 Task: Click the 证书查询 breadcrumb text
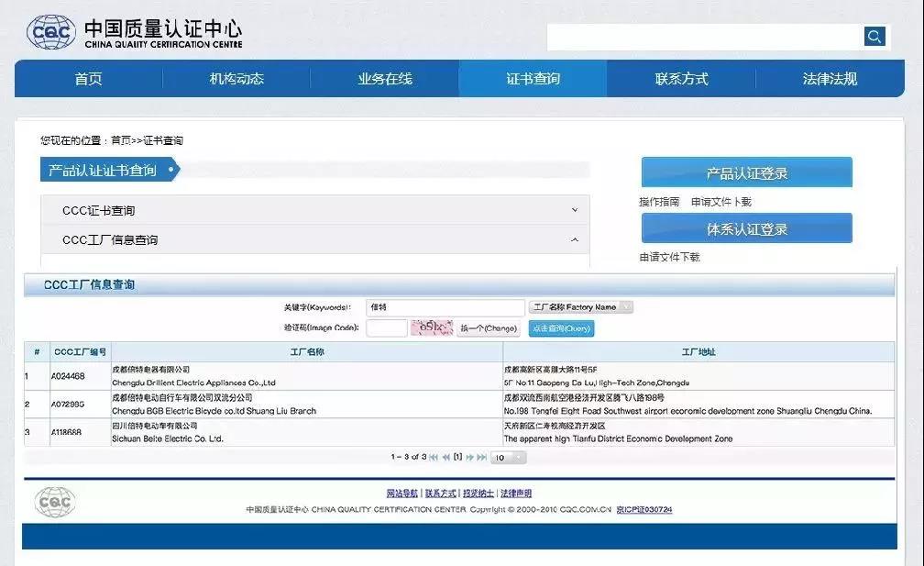coord(163,140)
